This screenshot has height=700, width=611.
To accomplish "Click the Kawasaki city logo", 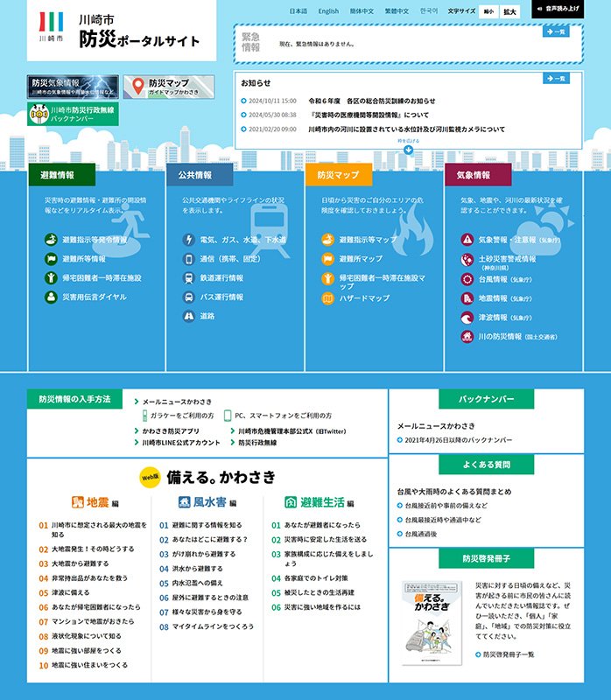I will coord(52,27).
